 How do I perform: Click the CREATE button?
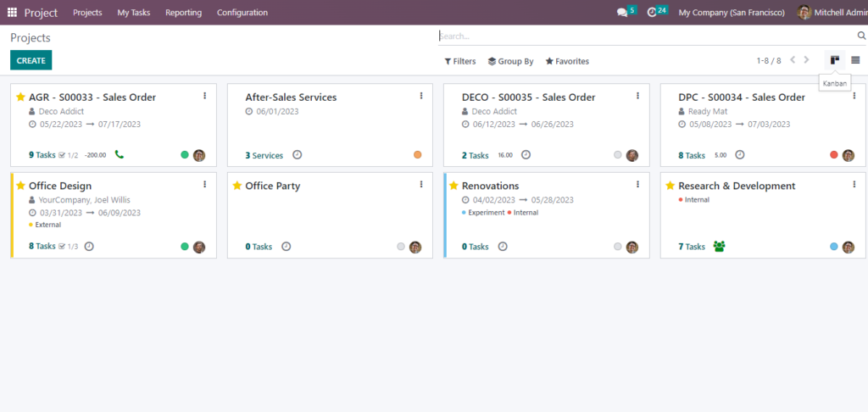click(31, 60)
